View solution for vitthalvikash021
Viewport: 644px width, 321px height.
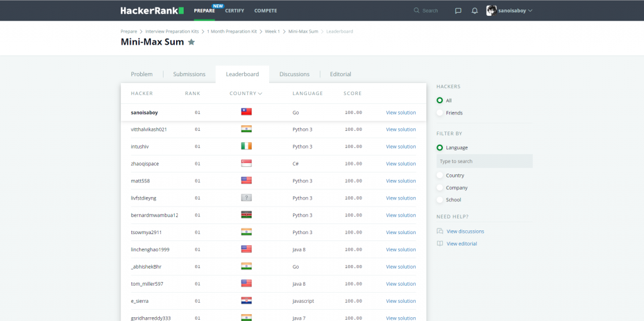(401, 130)
